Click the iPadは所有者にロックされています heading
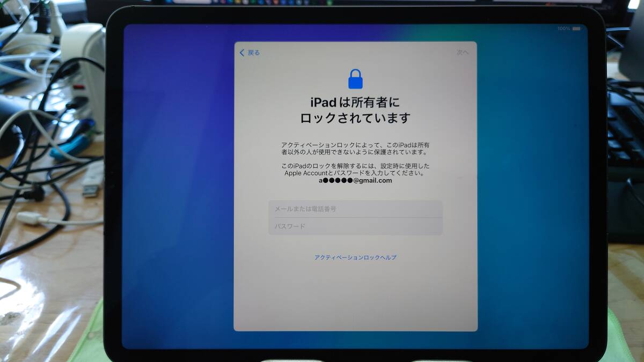 tap(355, 110)
